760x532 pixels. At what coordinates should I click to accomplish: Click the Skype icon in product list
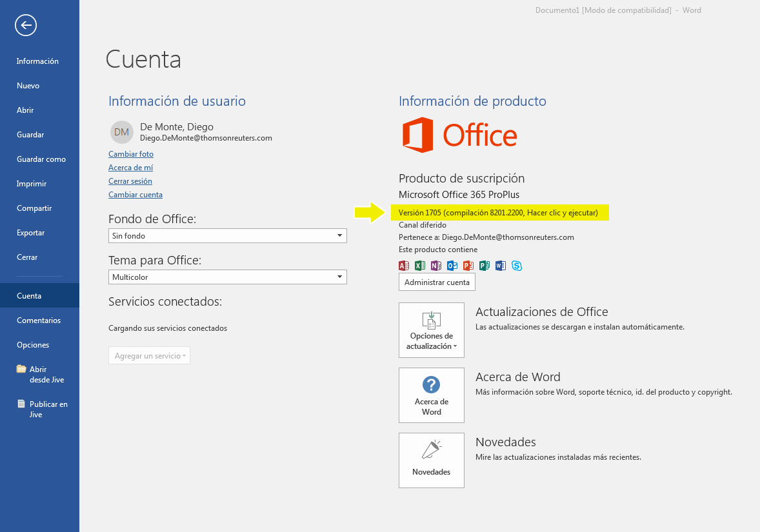[x=517, y=265]
